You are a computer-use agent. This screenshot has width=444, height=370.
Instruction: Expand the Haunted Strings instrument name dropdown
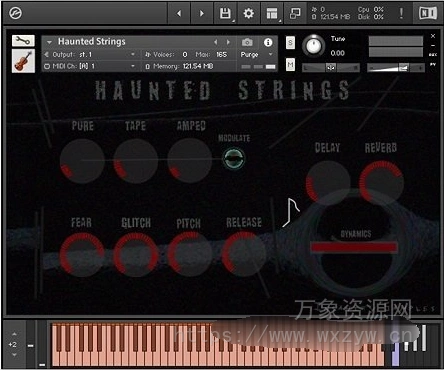[49, 42]
